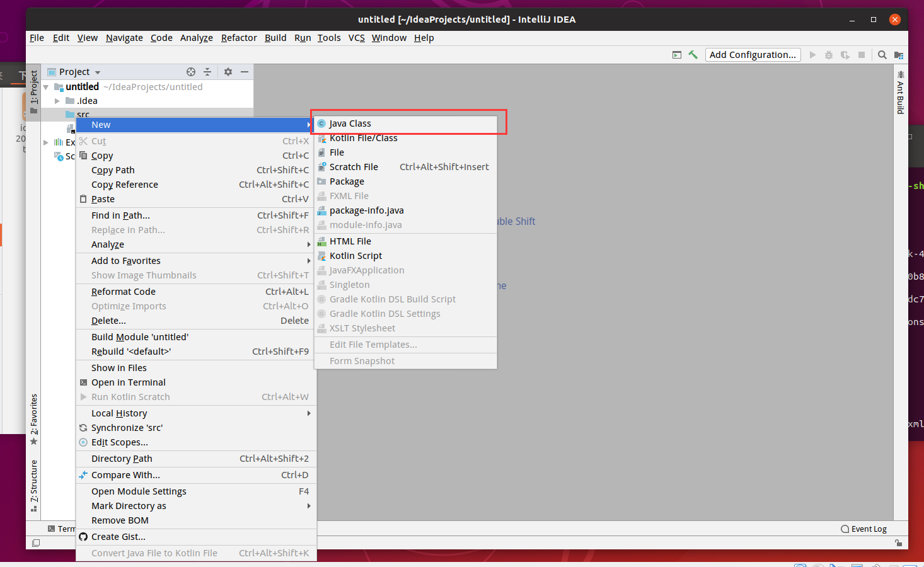Select package-info.java option
The image size is (924, 567).
(x=405, y=210)
